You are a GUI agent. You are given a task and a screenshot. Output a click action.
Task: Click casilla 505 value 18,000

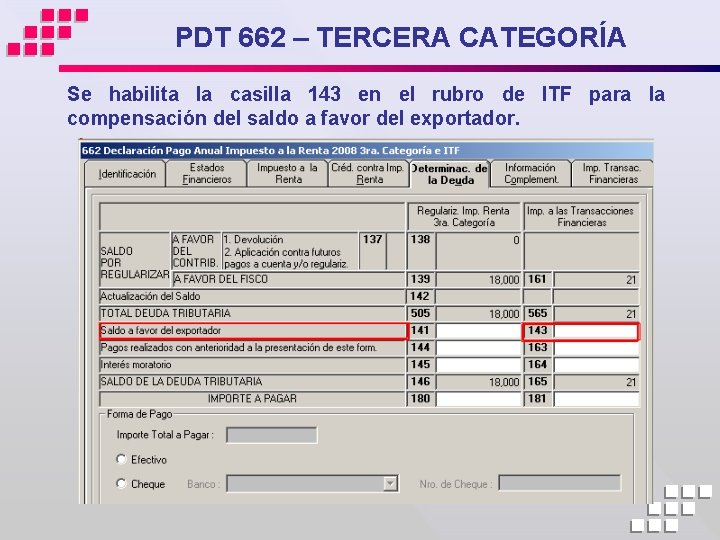[x=478, y=314]
